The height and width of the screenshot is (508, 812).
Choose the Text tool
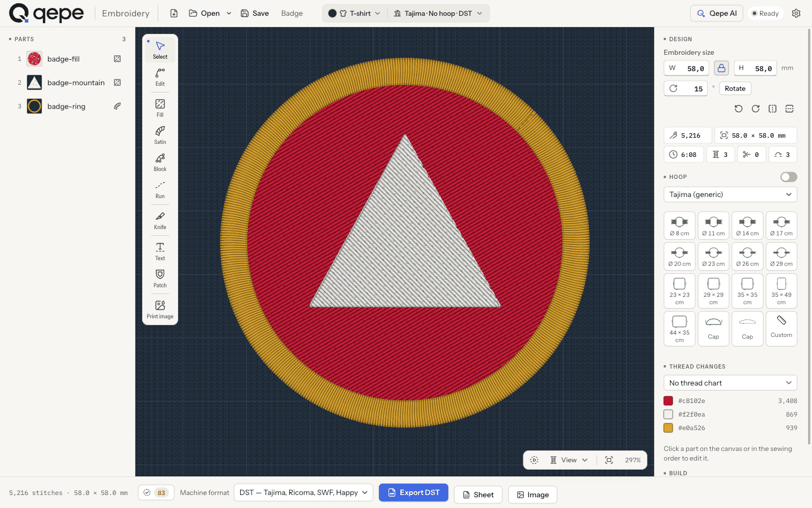[160, 251]
